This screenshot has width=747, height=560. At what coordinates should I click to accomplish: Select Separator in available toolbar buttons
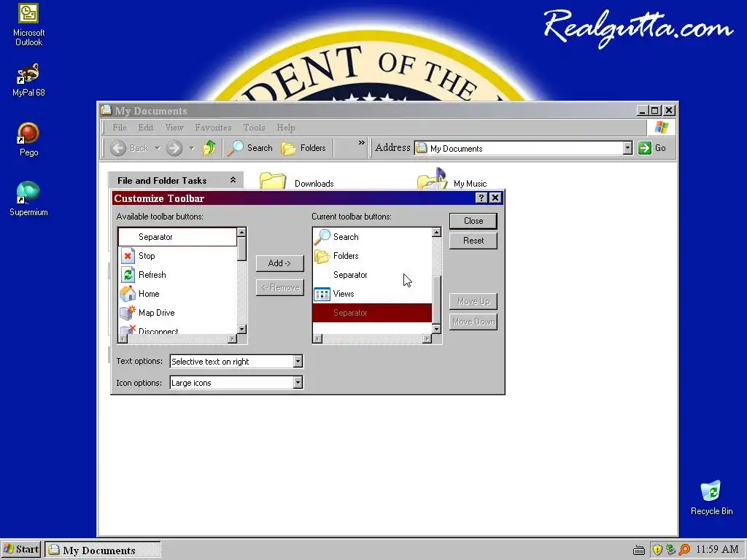point(177,237)
